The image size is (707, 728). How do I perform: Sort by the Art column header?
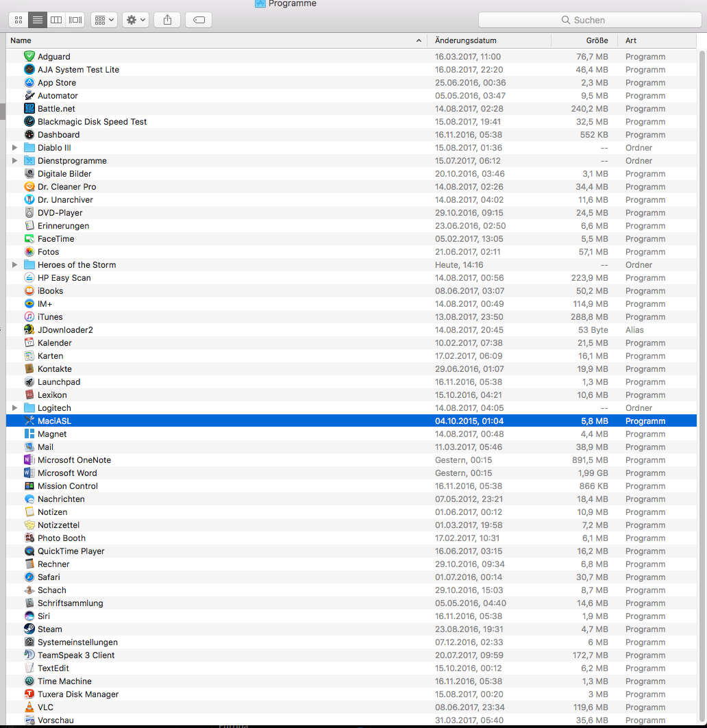pos(657,40)
